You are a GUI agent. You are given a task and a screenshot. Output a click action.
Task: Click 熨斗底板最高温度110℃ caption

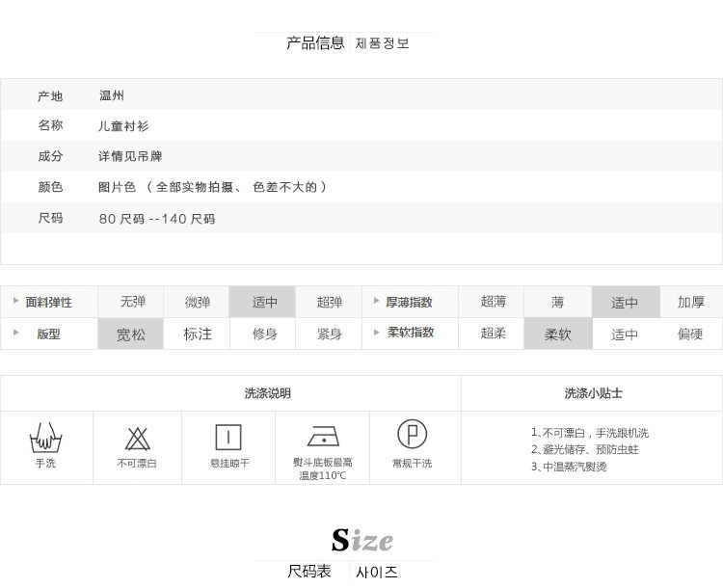coord(323,469)
